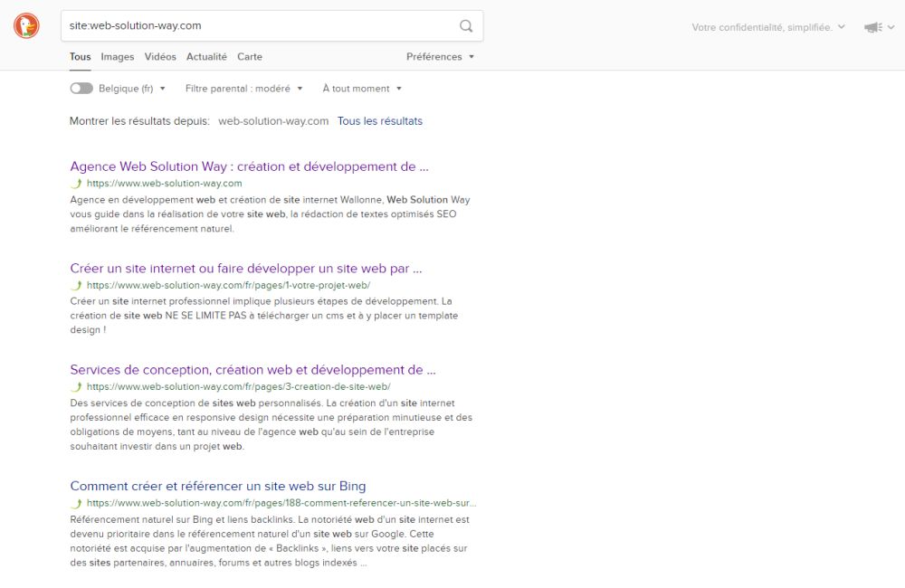Viewport: 905px width, 588px height.
Task: Open Services de conception result title
Action: pyautogui.click(x=252, y=370)
